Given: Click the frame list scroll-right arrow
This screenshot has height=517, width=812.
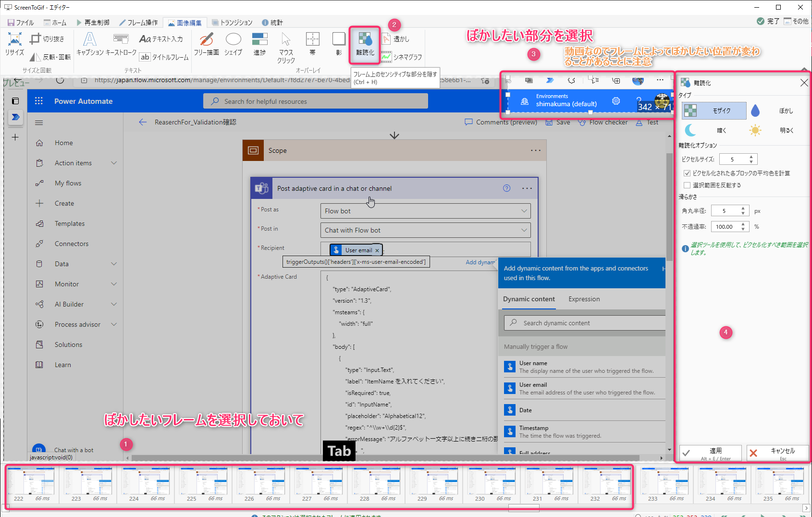Looking at the screenshot, I should [x=806, y=508].
